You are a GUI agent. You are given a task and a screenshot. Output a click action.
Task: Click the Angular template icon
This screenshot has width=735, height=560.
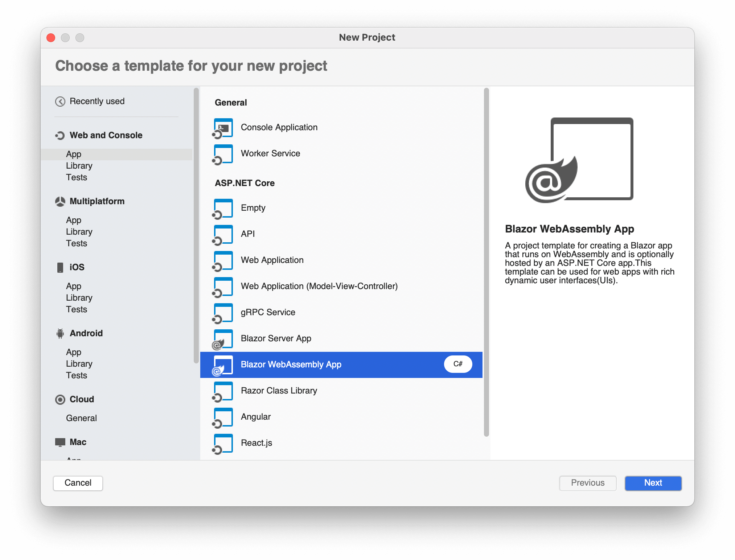tap(223, 418)
